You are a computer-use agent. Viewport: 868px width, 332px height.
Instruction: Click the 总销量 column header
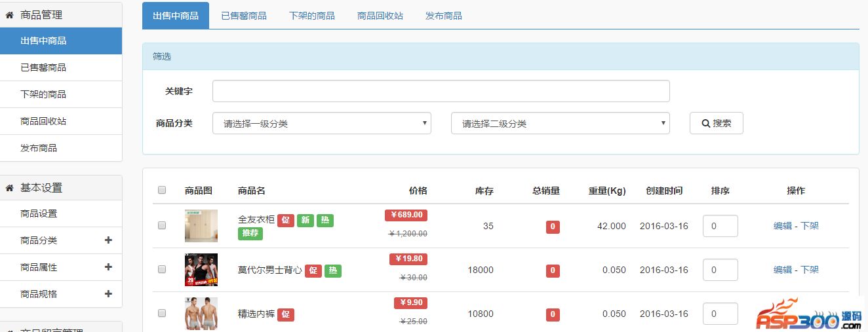click(546, 191)
